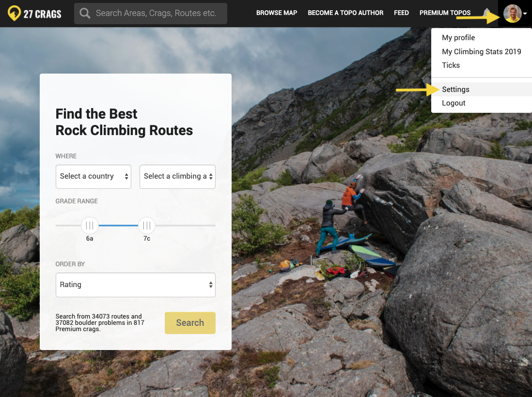Click the yellow Search button
Viewport: 532px width, 397px height.
coord(190,323)
